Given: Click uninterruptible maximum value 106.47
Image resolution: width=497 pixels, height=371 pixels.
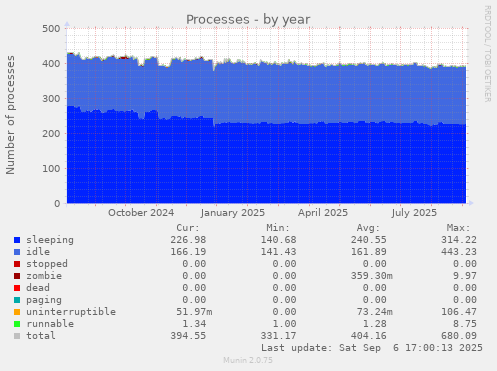Looking at the screenshot, I should [459, 312].
